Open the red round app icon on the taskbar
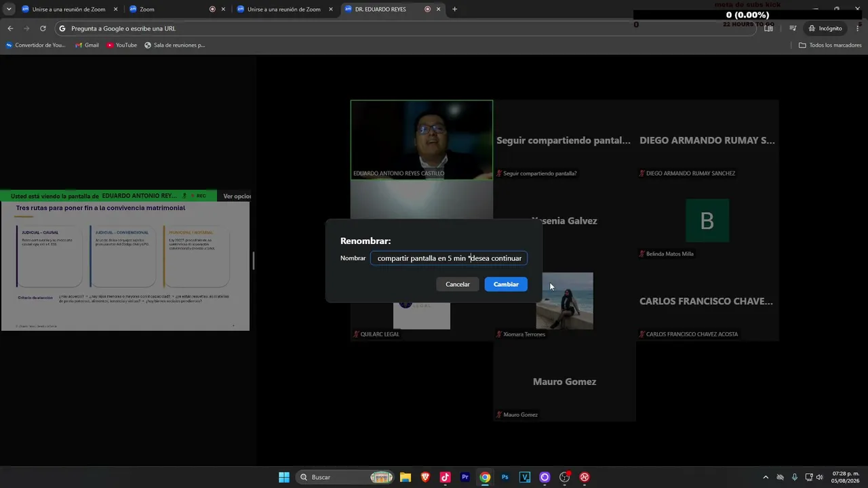 point(585,477)
